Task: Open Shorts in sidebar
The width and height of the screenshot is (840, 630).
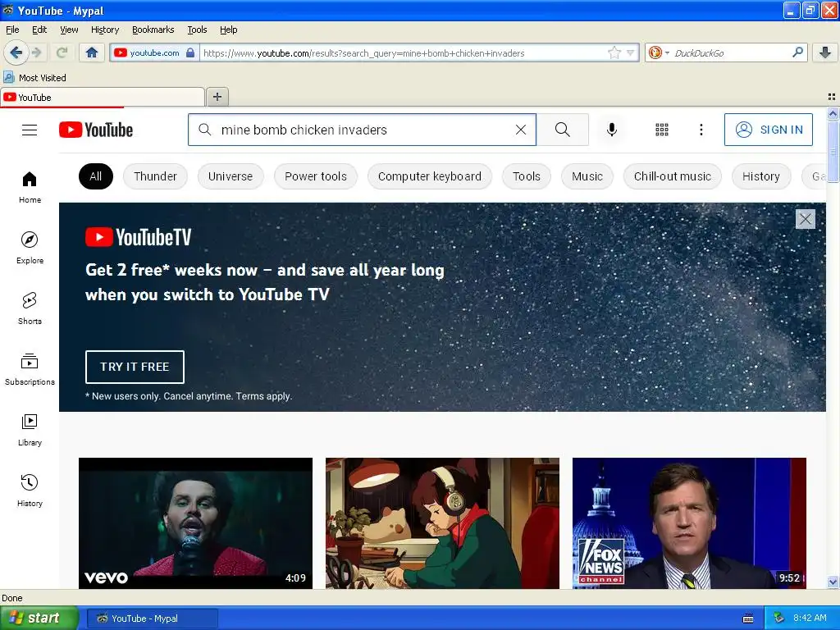Action: tap(30, 308)
